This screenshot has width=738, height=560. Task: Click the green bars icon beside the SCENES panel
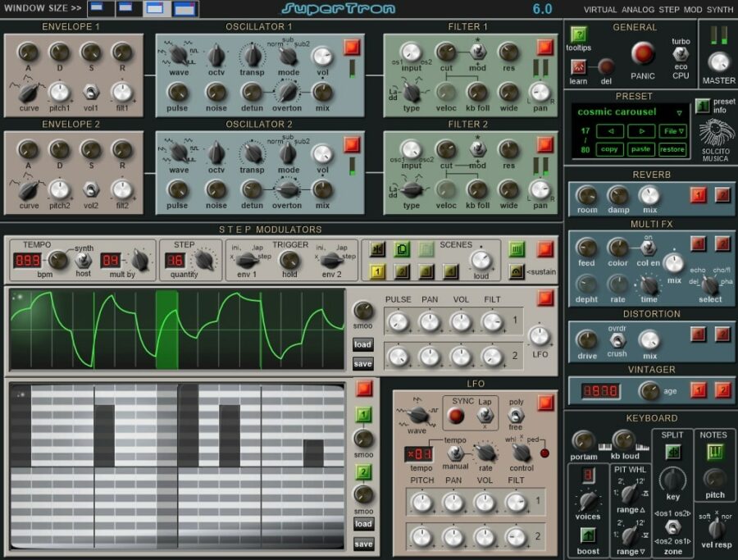[x=515, y=248]
